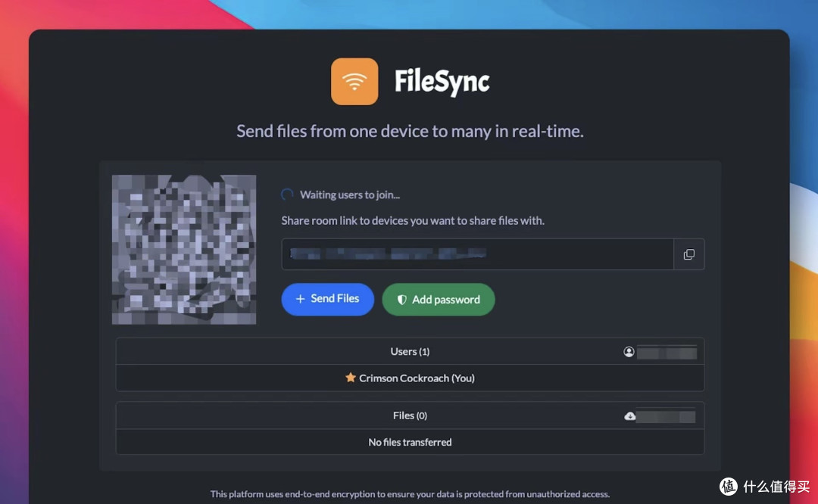This screenshot has width=818, height=504.
Task: Click the Files (0) header
Action: (410, 415)
